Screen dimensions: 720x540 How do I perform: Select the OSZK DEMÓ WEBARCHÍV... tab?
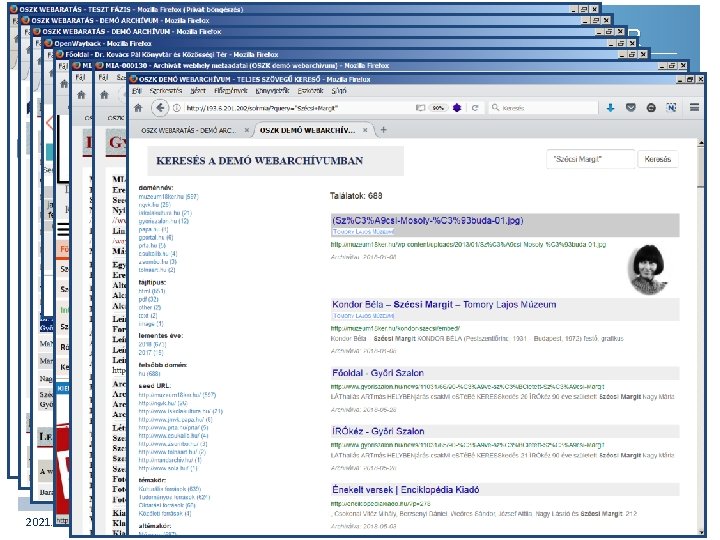(307, 130)
